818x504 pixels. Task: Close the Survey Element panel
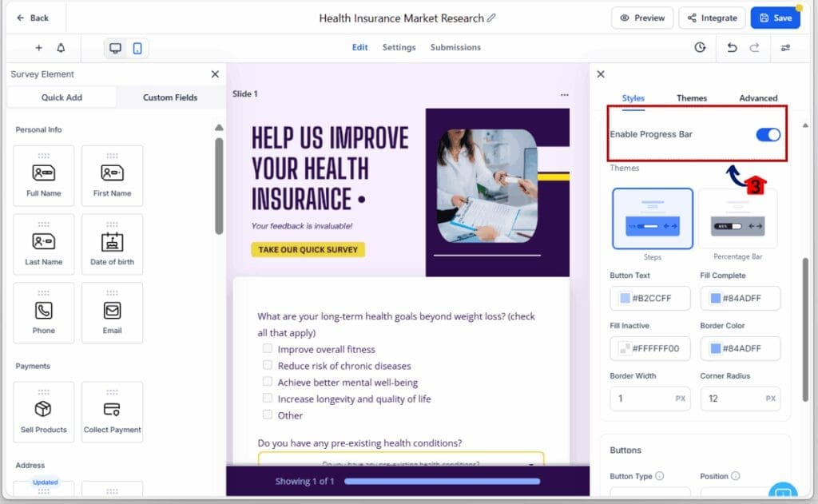point(215,74)
